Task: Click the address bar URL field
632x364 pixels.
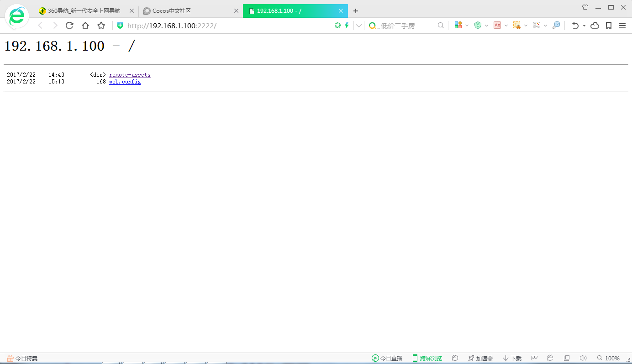Action: (x=228, y=26)
